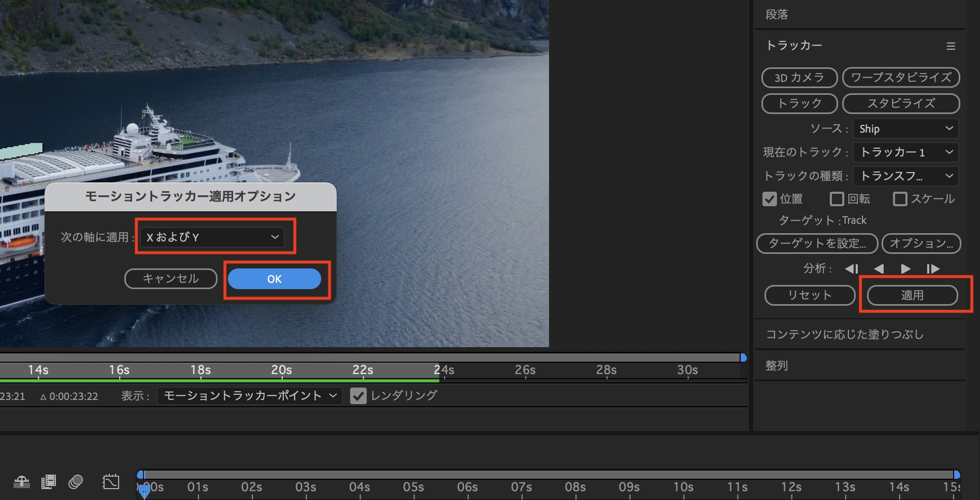Open the 次の軸に適用 dropdown (X および Y)
This screenshot has width=980, height=500.
(x=212, y=237)
